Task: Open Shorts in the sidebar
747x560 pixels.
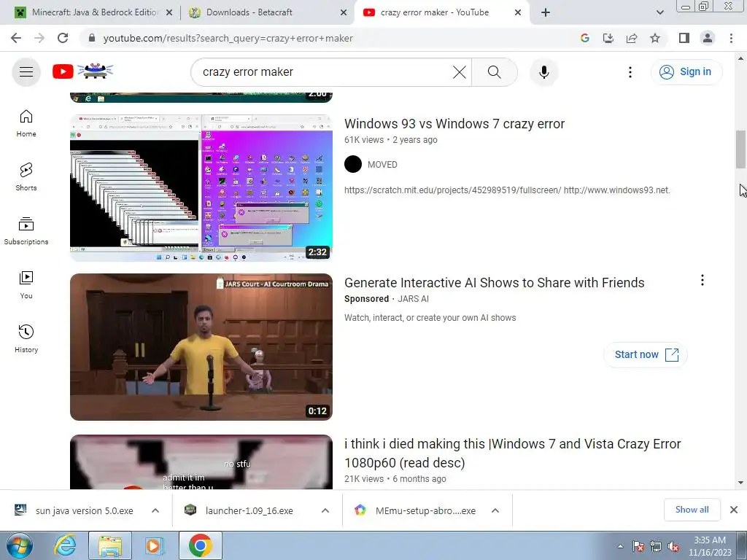Action: pyautogui.click(x=26, y=177)
